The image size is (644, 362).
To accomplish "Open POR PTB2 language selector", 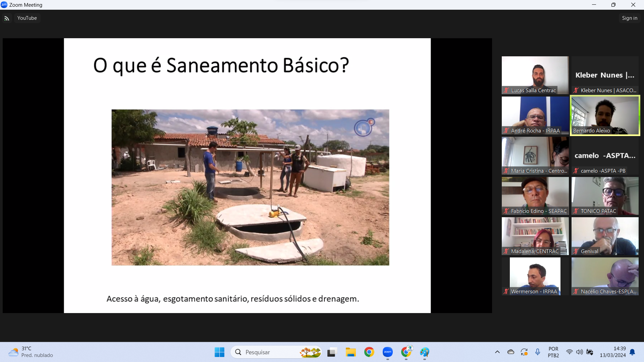I will 553,352.
